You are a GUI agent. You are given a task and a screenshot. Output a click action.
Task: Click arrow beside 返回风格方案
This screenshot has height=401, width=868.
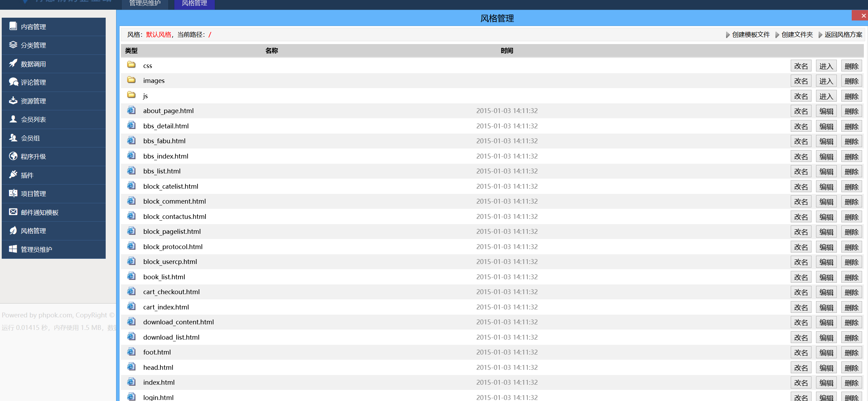click(821, 35)
